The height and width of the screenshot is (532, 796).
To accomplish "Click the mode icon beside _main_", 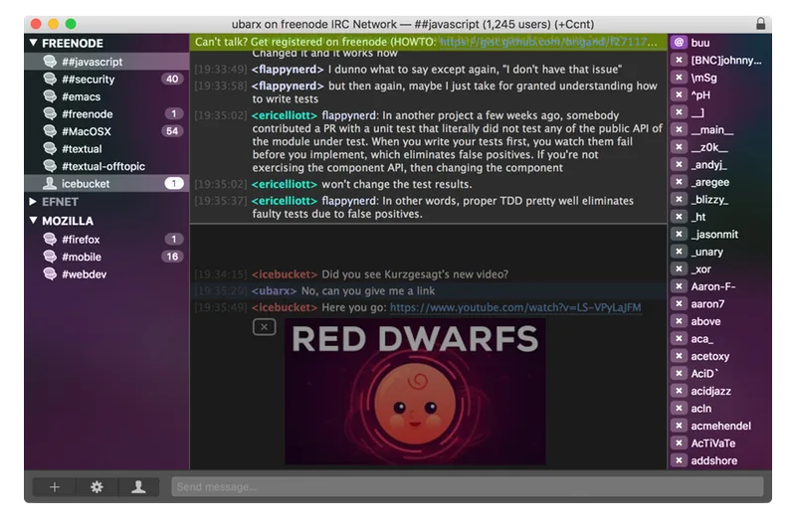I will [x=679, y=129].
